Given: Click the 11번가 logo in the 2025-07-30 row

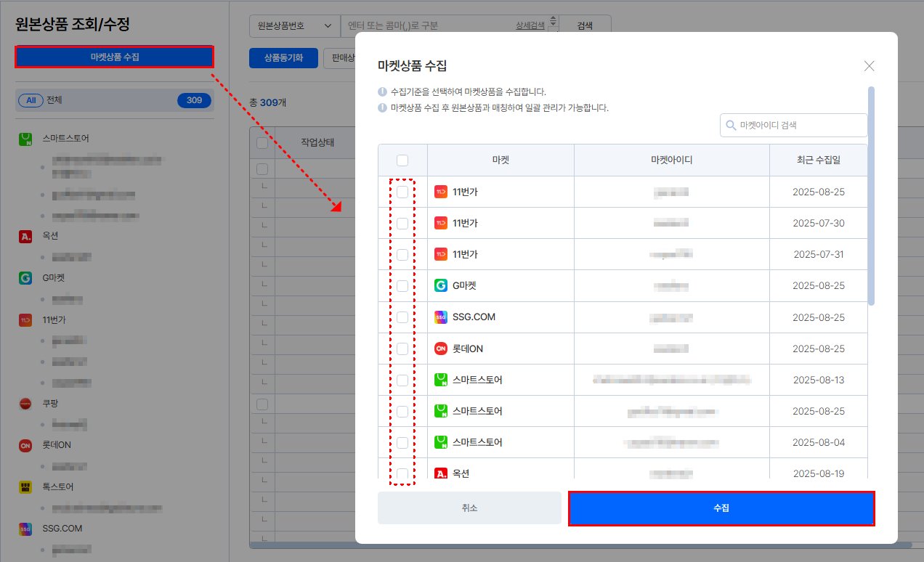Looking at the screenshot, I should tap(440, 223).
